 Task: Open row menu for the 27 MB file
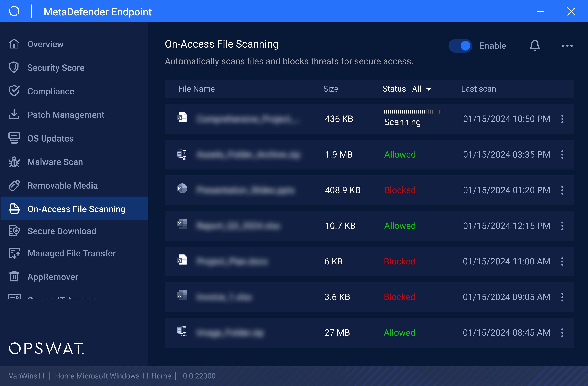[x=562, y=333]
